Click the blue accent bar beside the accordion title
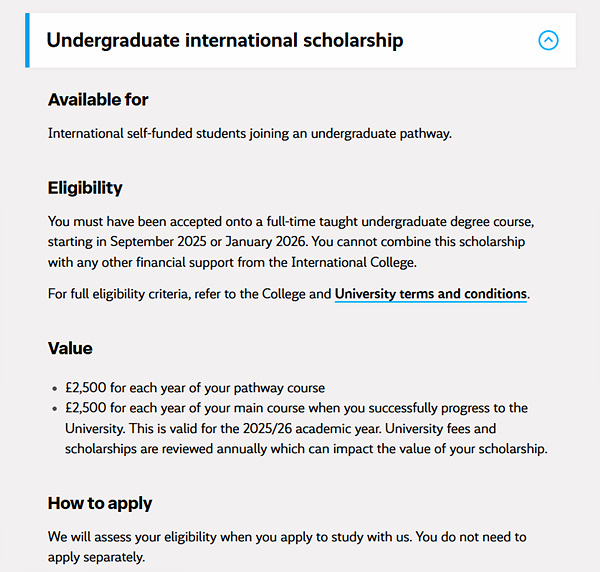This screenshot has width=600, height=572. click(x=28, y=41)
